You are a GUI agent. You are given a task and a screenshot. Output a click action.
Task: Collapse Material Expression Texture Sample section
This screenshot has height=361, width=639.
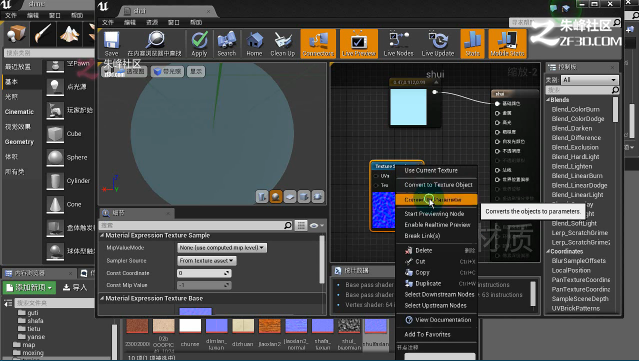click(102, 236)
